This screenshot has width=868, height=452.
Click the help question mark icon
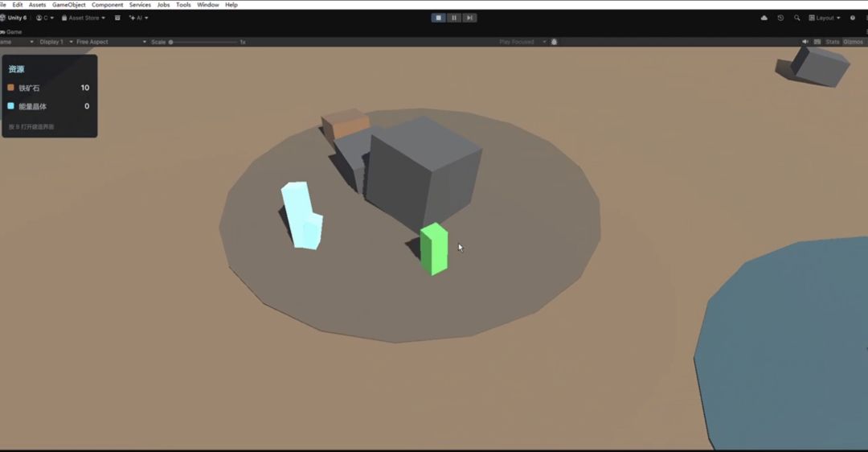click(x=853, y=18)
